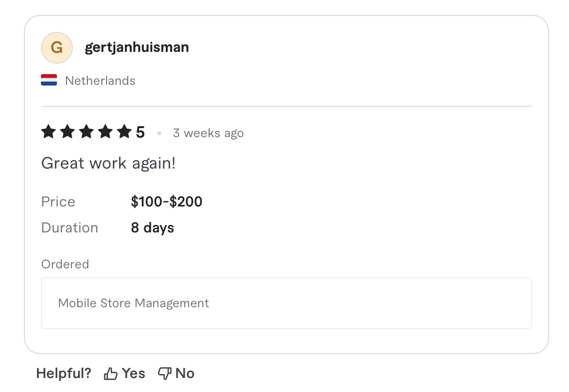Screen dimensions: 569x392
Task: Click the third star in the rating
Action: (x=86, y=132)
